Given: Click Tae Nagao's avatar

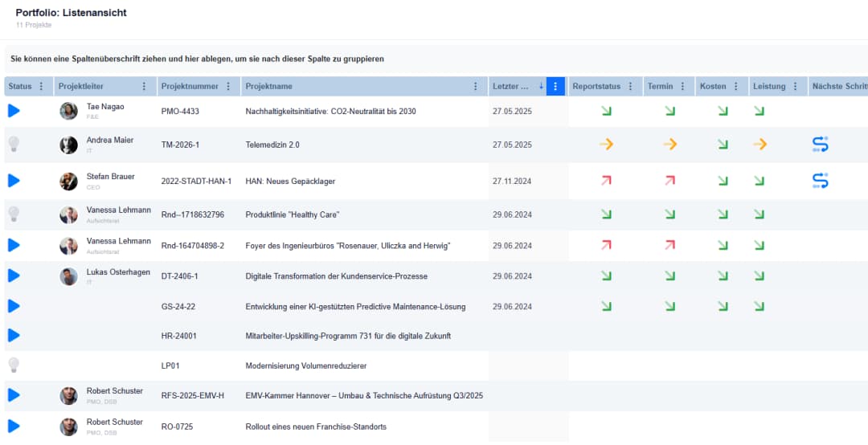Looking at the screenshot, I should click(68, 111).
